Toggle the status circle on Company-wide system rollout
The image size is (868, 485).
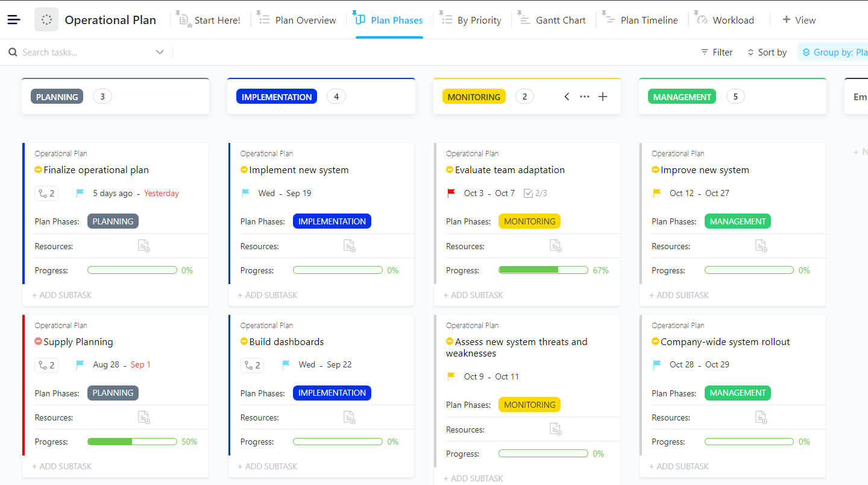pyautogui.click(x=656, y=341)
